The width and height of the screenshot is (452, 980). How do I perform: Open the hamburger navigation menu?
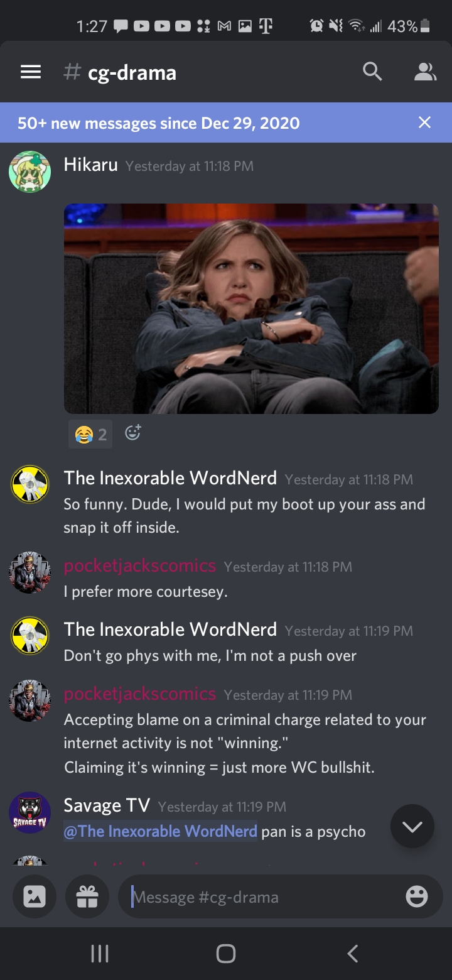(31, 72)
